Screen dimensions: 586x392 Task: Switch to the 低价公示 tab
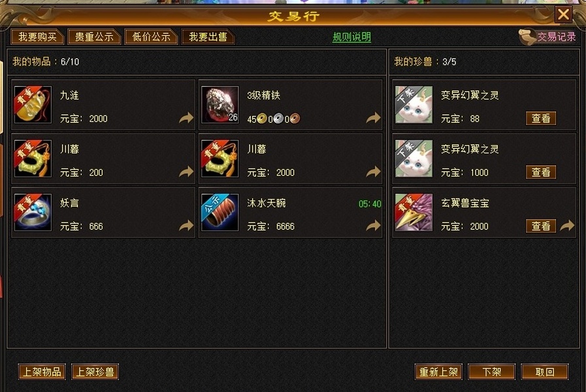tap(151, 37)
